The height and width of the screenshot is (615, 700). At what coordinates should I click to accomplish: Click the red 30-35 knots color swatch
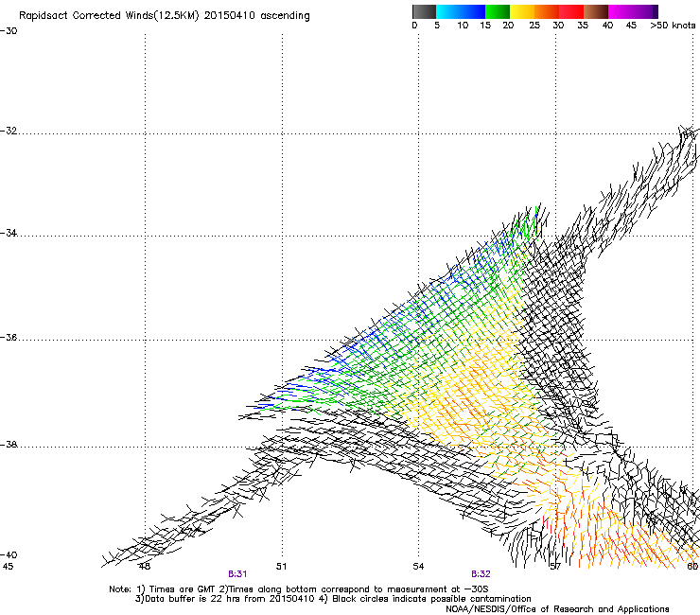tap(571, 11)
